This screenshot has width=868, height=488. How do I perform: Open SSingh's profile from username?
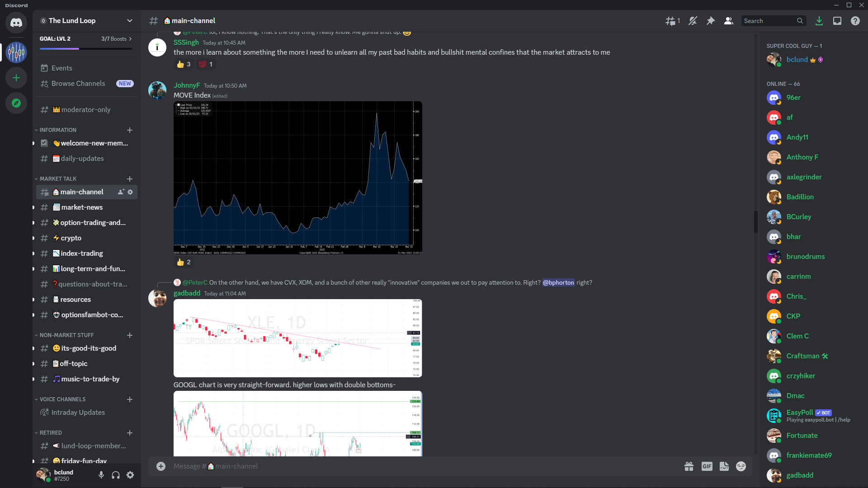pyautogui.click(x=186, y=42)
